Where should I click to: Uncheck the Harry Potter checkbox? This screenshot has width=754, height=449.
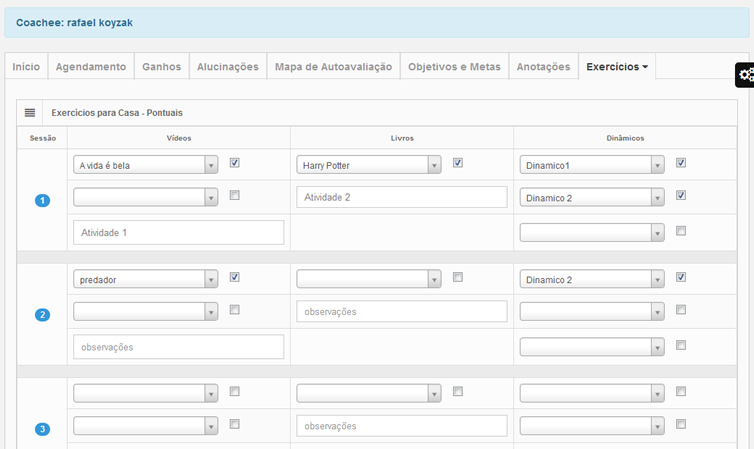pyautogui.click(x=458, y=163)
